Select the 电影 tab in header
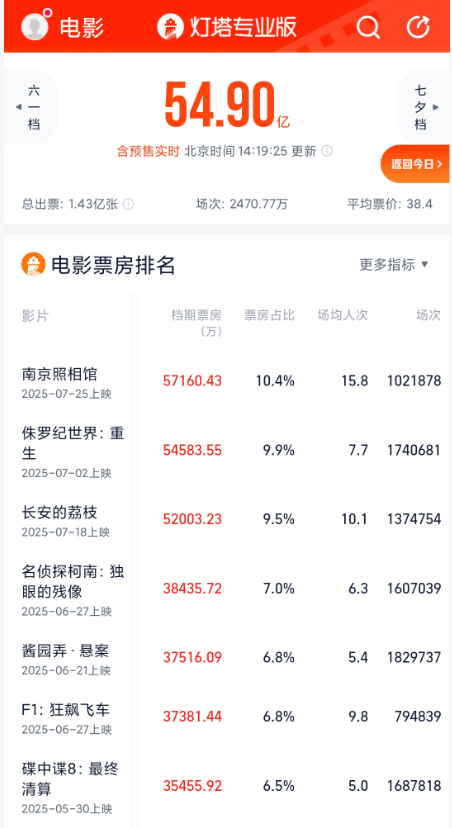The height and width of the screenshot is (828, 452). (x=81, y=26)
